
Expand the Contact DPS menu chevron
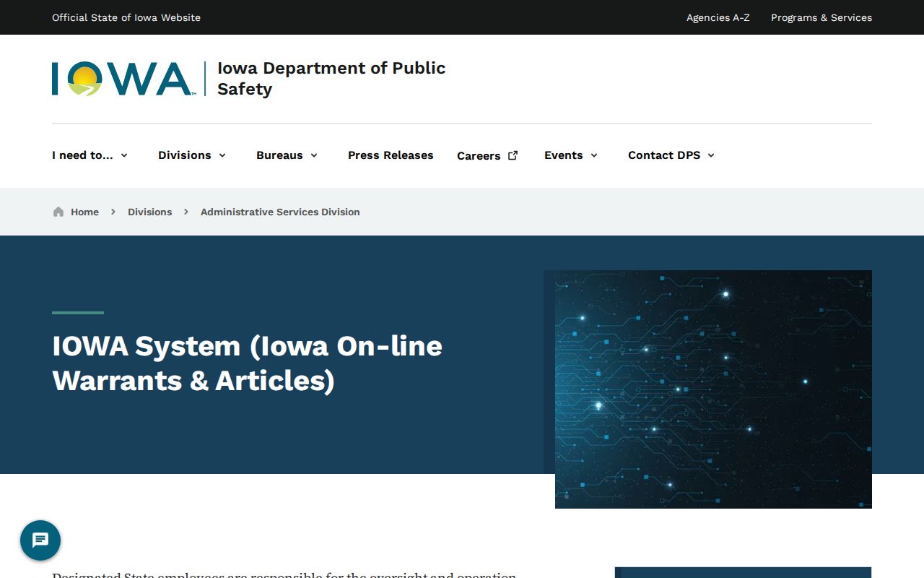coord(711,155)
